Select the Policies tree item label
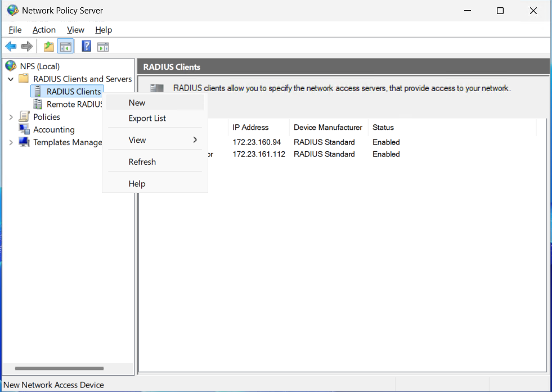The height and width of the screenshot is (392, 552). click(x=47, y=117)
